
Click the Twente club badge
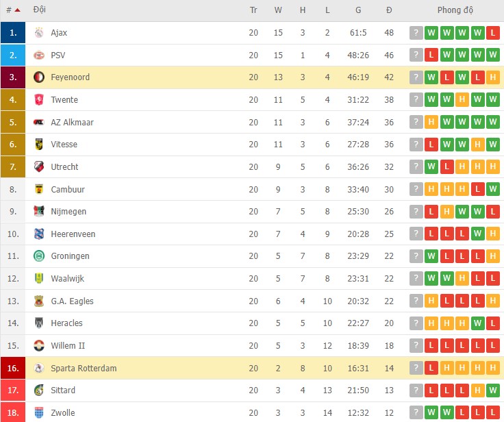click(x=39, y=100)
